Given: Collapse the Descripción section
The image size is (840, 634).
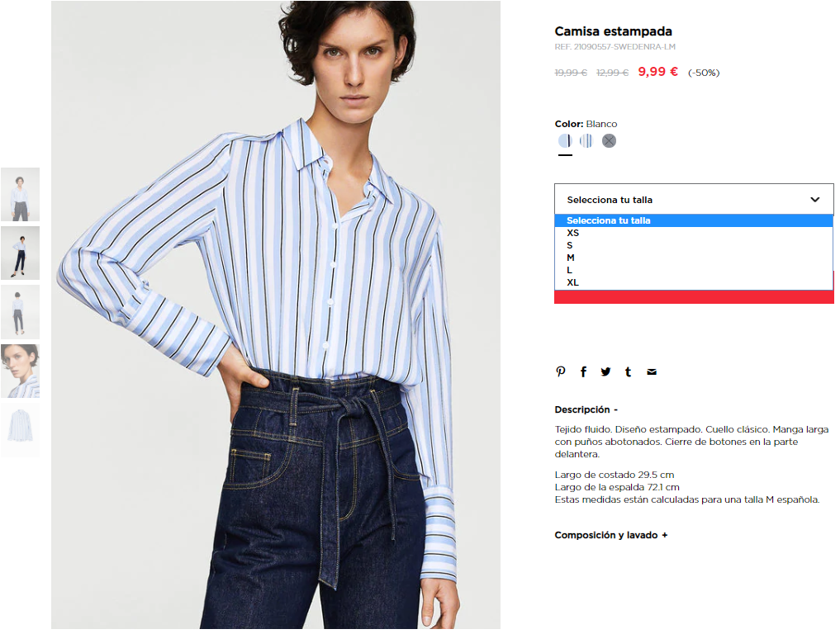Looking at the screenshot, I should (586, 409).
